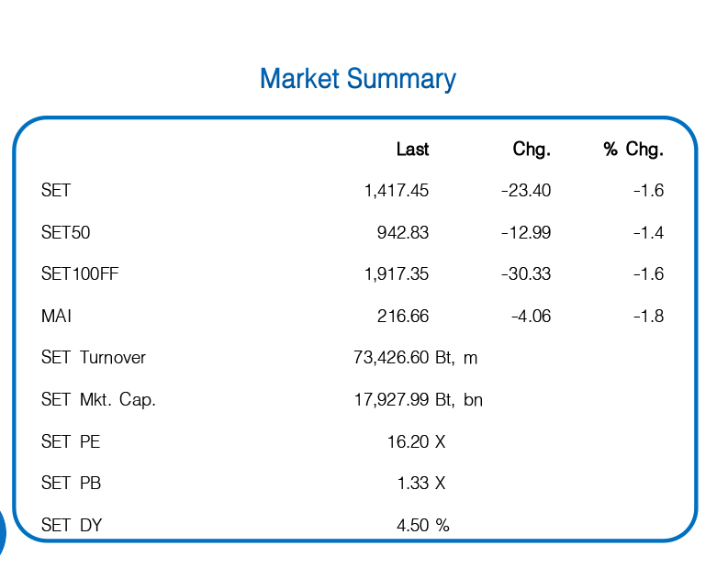
Task: Select the MAI percent change -1.8
Action: coord(648,317)
